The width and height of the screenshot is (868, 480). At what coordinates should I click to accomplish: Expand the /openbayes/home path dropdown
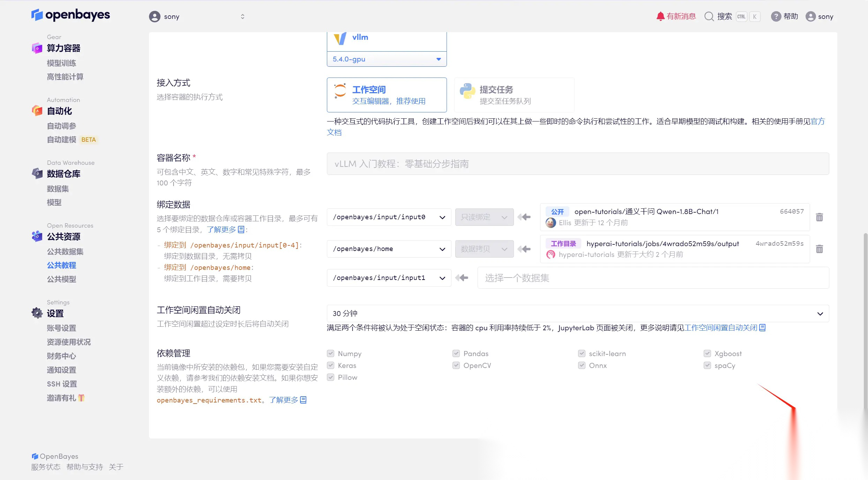click(389, 249)
